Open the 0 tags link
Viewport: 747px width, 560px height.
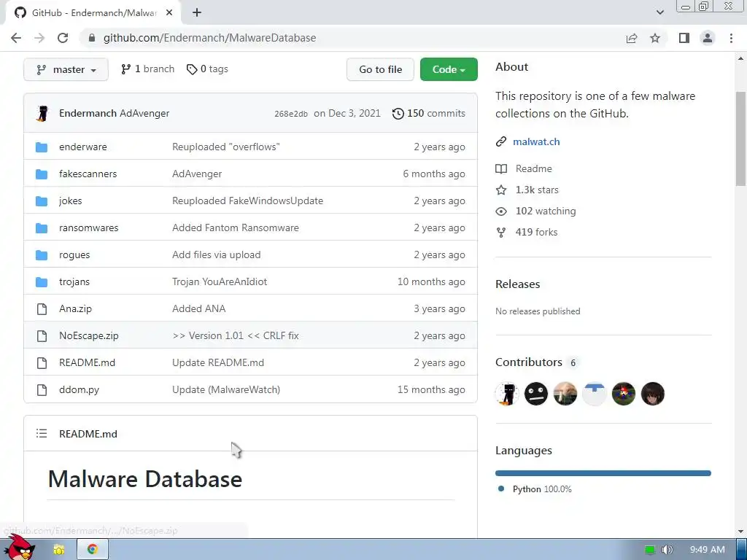point(207,69)
